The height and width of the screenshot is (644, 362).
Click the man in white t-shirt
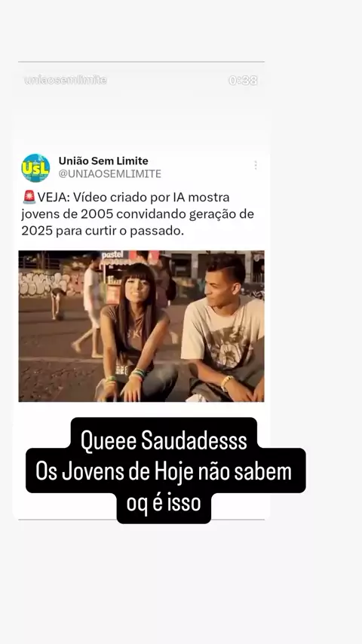click(x=224, y=329)
